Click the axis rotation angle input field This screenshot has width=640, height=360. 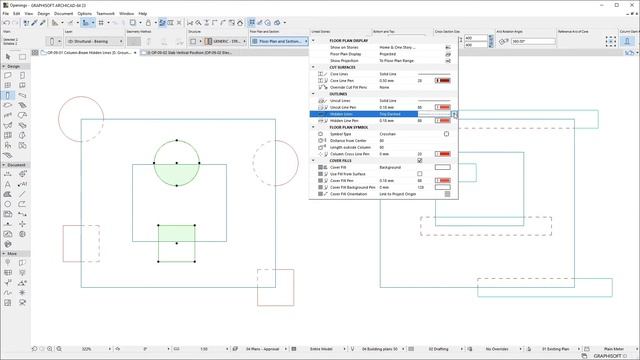click(x=533, y=41)
